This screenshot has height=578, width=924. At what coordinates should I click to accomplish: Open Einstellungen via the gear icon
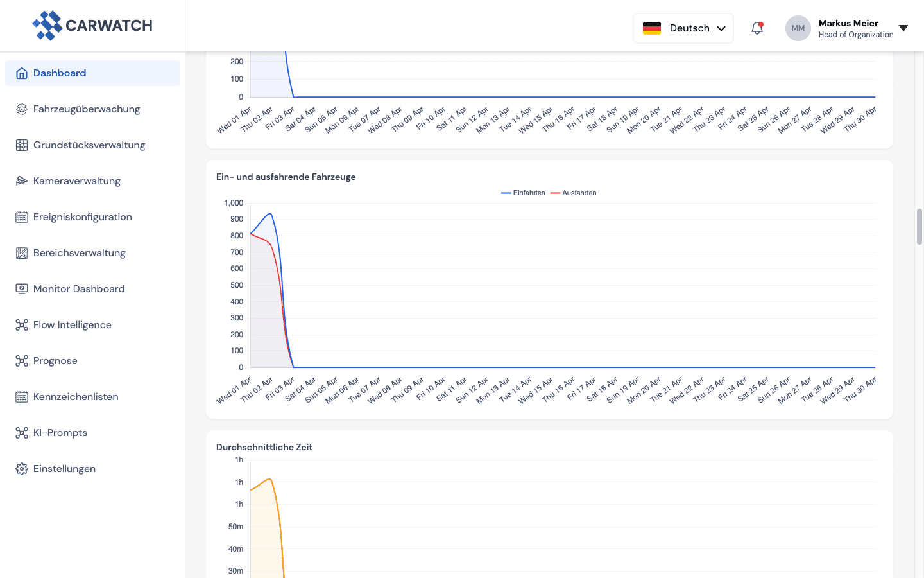point(21,468)
